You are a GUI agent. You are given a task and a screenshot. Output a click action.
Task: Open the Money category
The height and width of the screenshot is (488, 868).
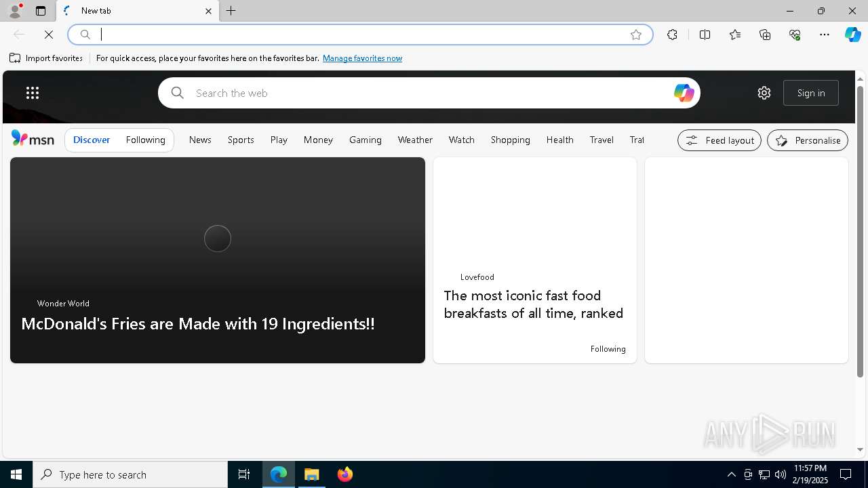coord(318,140)
